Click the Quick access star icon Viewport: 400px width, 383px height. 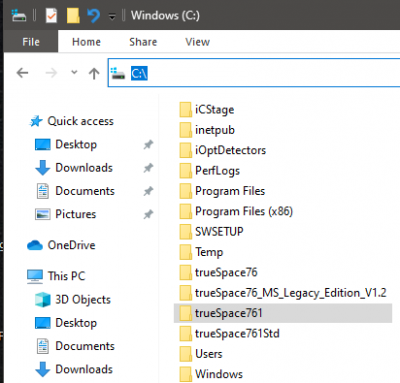click(x=36, y=121)
